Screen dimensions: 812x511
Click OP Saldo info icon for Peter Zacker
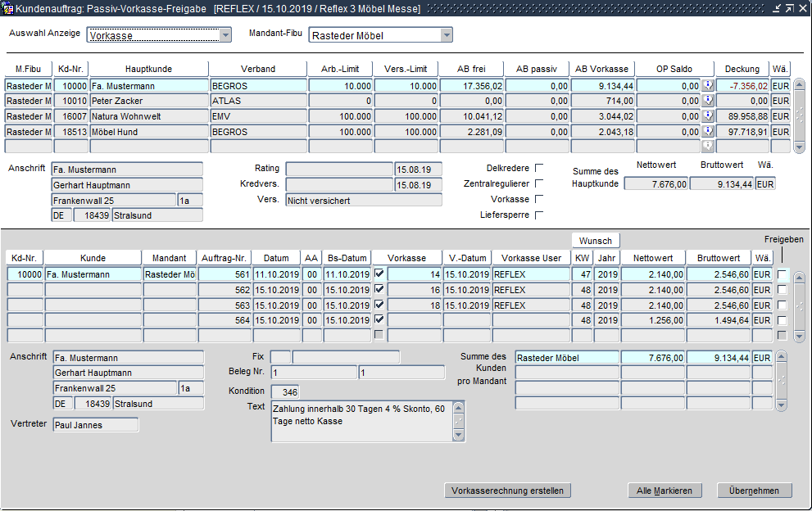click(x=708, y=101)
